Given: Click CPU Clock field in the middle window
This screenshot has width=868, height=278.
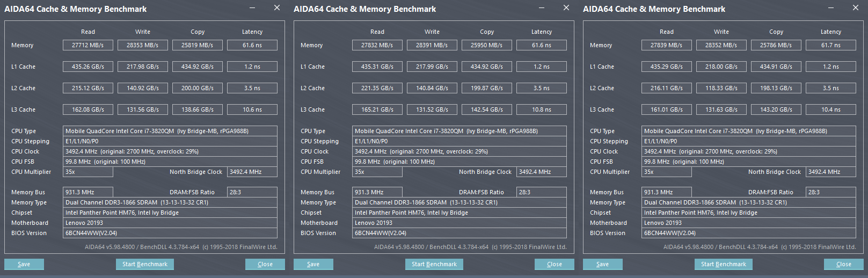Looking at the screenshot, I should tap(459, 151).
